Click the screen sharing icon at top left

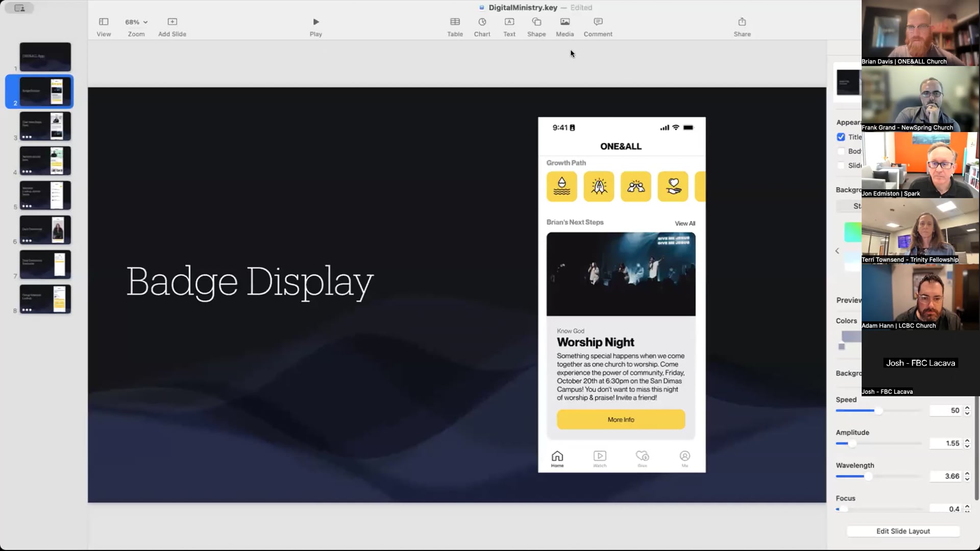19,8
